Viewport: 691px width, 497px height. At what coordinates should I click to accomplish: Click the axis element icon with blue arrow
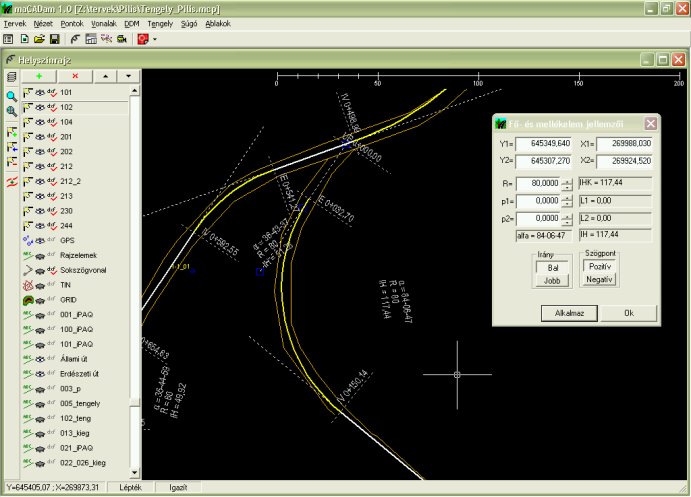tap(11, 147)
